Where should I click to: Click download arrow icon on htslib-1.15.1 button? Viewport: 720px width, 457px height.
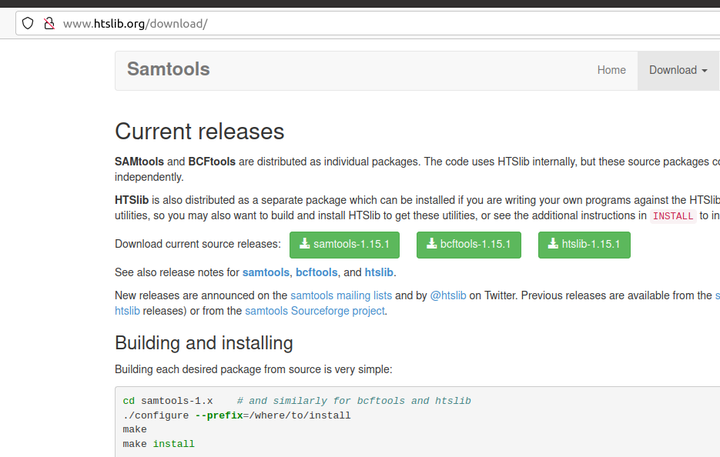[553, 244]
